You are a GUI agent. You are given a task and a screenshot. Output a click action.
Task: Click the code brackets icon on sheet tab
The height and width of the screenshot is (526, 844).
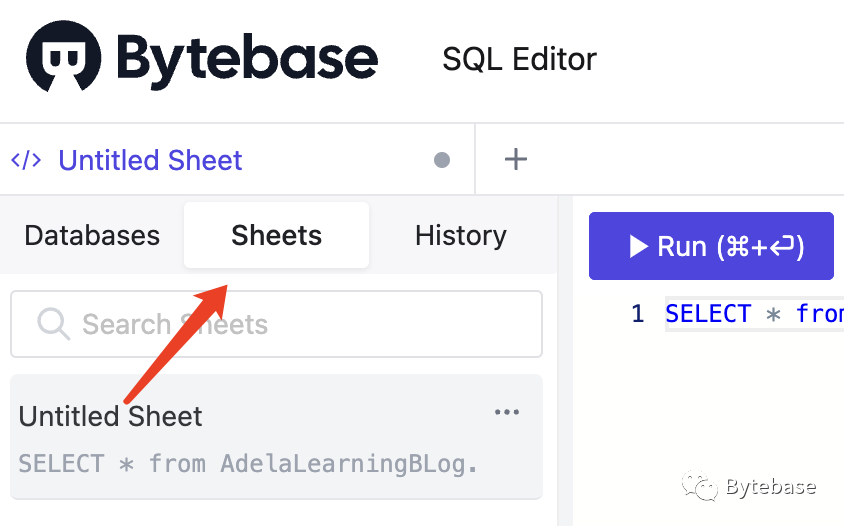point(26,160)
